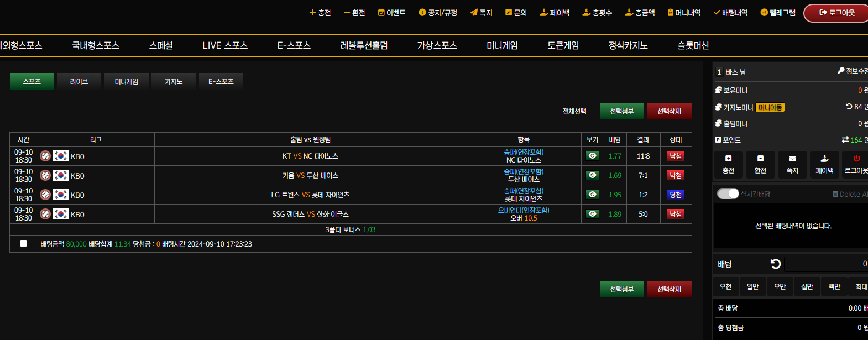The image size is (868, 340).
Task: Click upper green 선택첨부 button
Action: pos(622,111)
